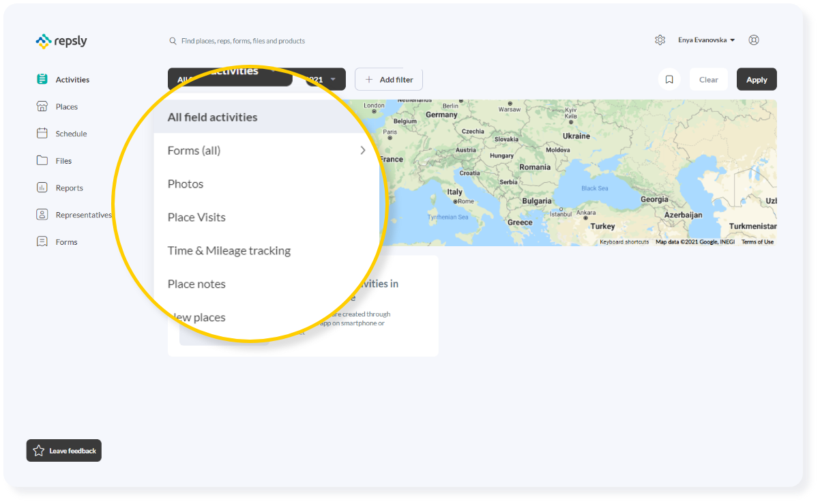Focus the Find places search field
Viewport: 820px width, 504px height.
(243, 41)
